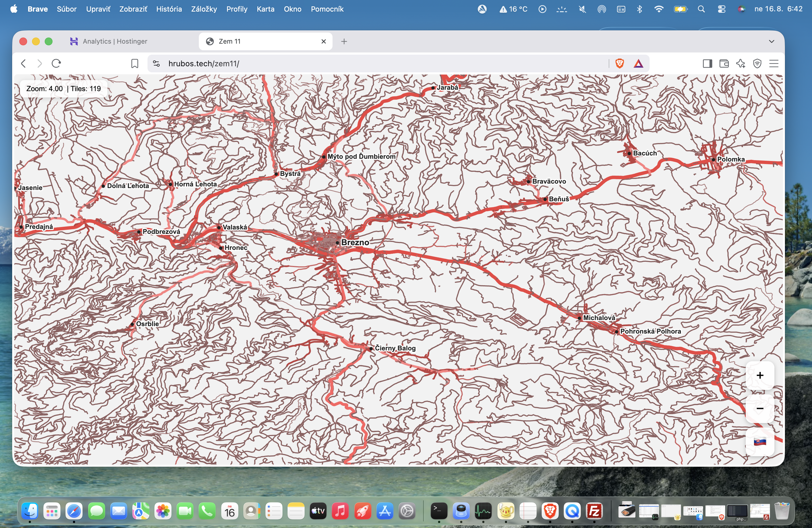Viewport: 812px width, 528px height.
Task: Open the Brave Rewards triangle icon
Action: pyautogui.click(x=638, y=64)
